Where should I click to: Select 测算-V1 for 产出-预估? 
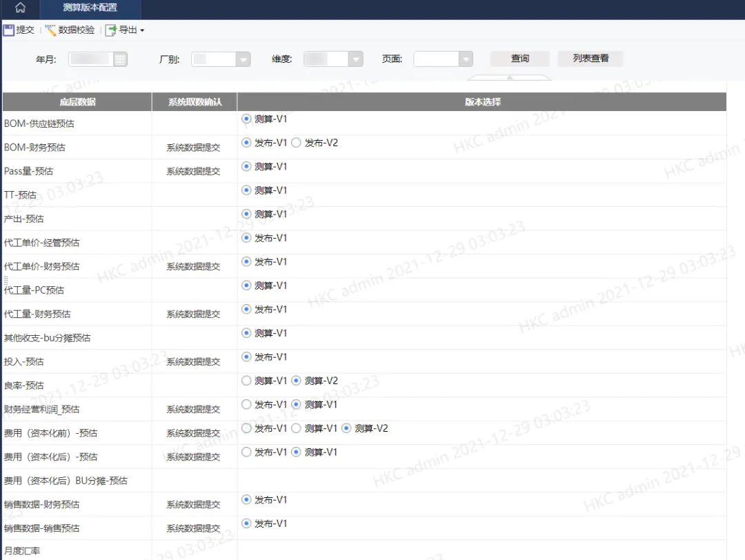coord(246,214)
